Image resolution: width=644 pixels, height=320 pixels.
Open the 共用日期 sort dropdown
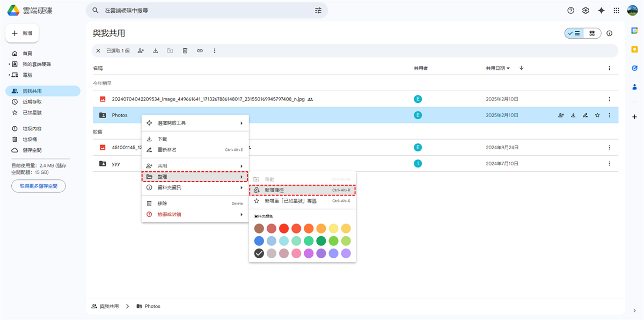498,68
